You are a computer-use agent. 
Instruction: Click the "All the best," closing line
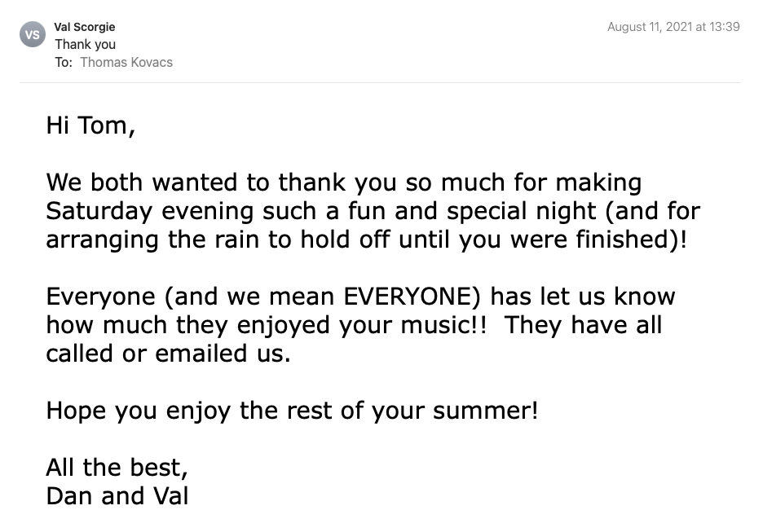point(117,468)
